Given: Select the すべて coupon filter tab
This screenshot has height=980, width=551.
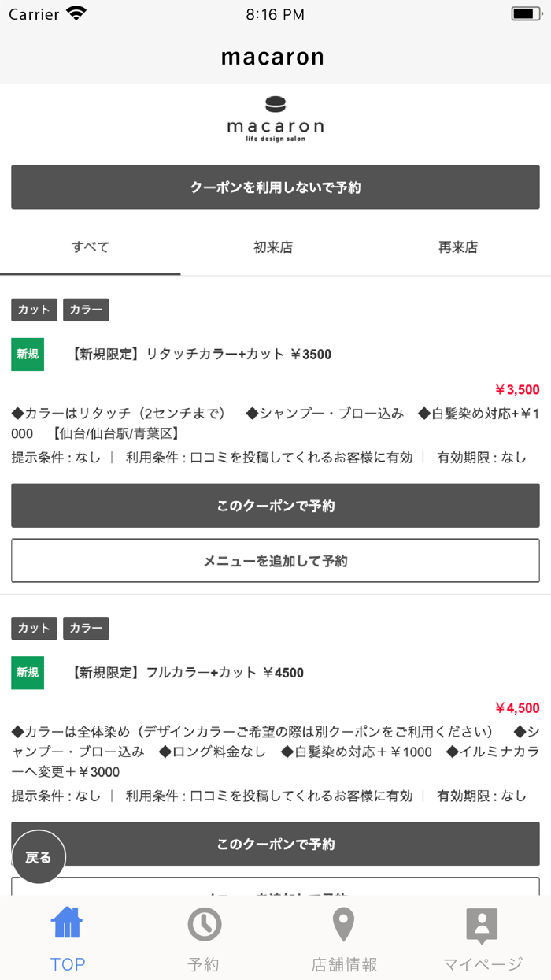Looking at the screenshot, I should click(x=91, y=247).
